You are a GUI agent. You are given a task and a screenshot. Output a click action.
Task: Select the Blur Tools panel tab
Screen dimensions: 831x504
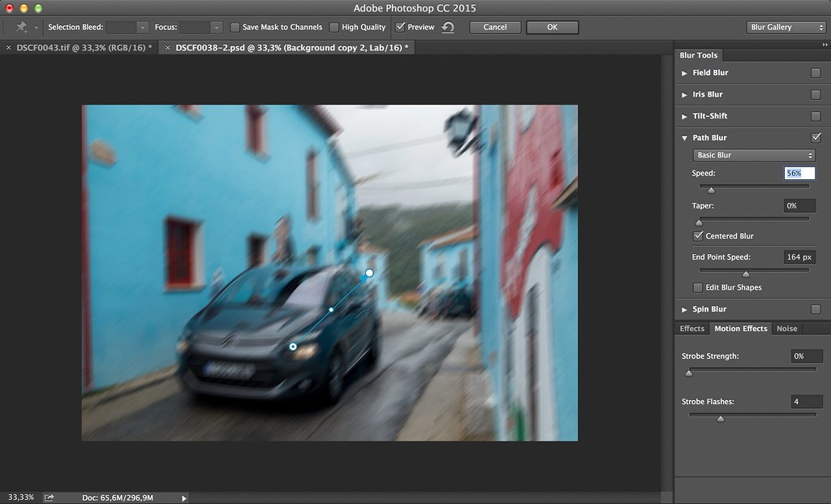pos(699,55)
